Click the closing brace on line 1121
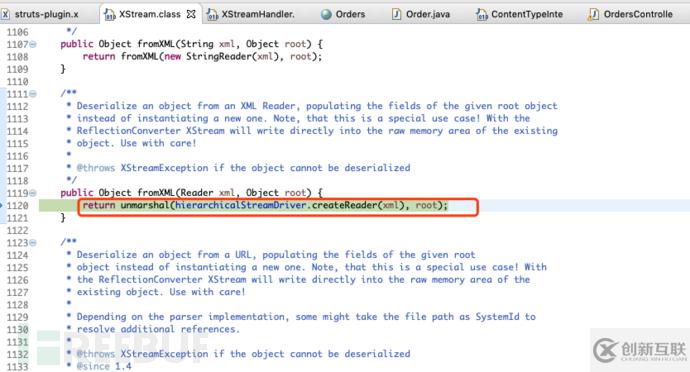The image size is (690, 372). (x=63, y=217)
